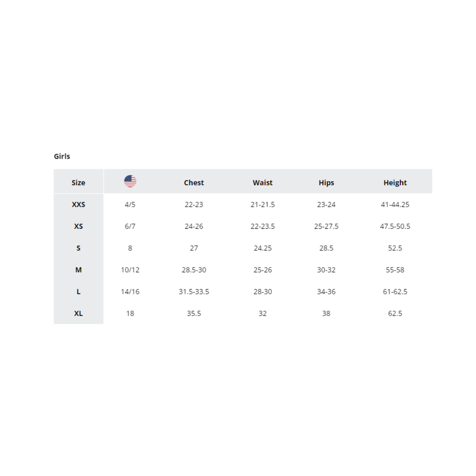Select the XS size row label
This screenshot has width=476, height=476.
78,226
